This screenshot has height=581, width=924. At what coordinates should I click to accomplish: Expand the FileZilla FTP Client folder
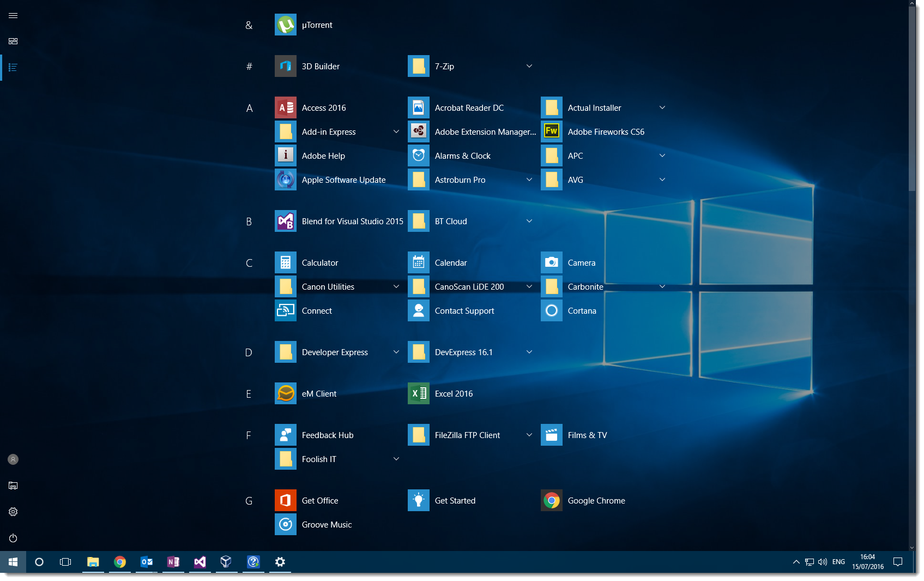point(529,435)
